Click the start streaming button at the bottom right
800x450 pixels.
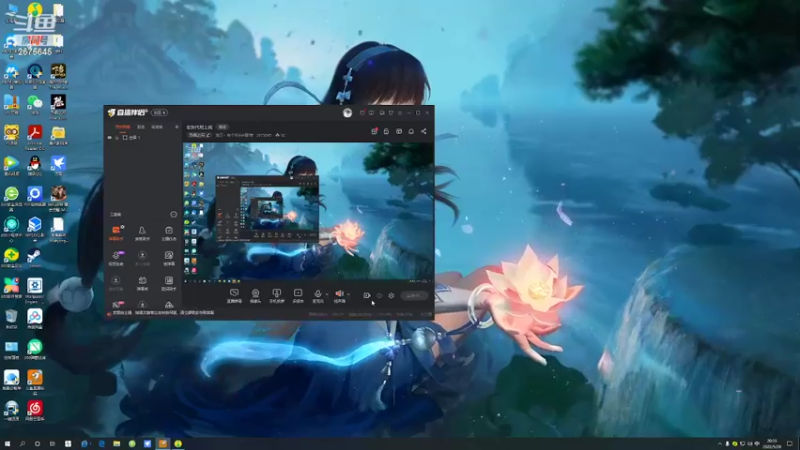pos(414,295)
